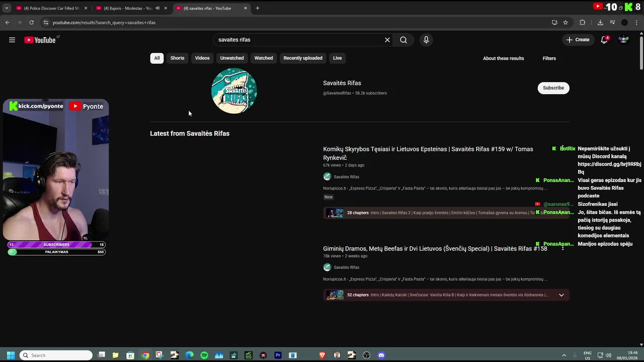Select the Unwatched filter chip
Viewport: 644px width, 362px height.
[232, 58]
